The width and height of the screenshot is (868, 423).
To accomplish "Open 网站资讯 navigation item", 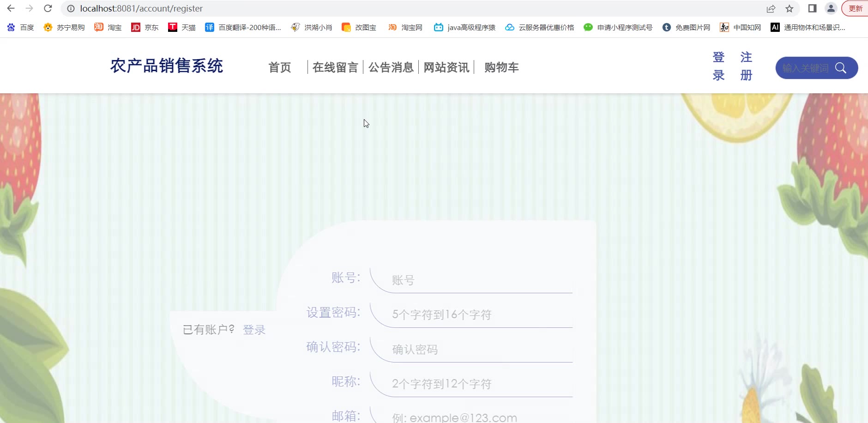I will (x=446, y=67).
